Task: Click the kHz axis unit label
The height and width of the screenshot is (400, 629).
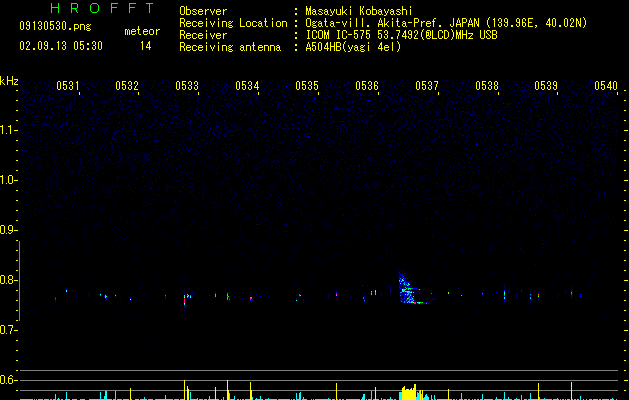Action: point(9,81)
